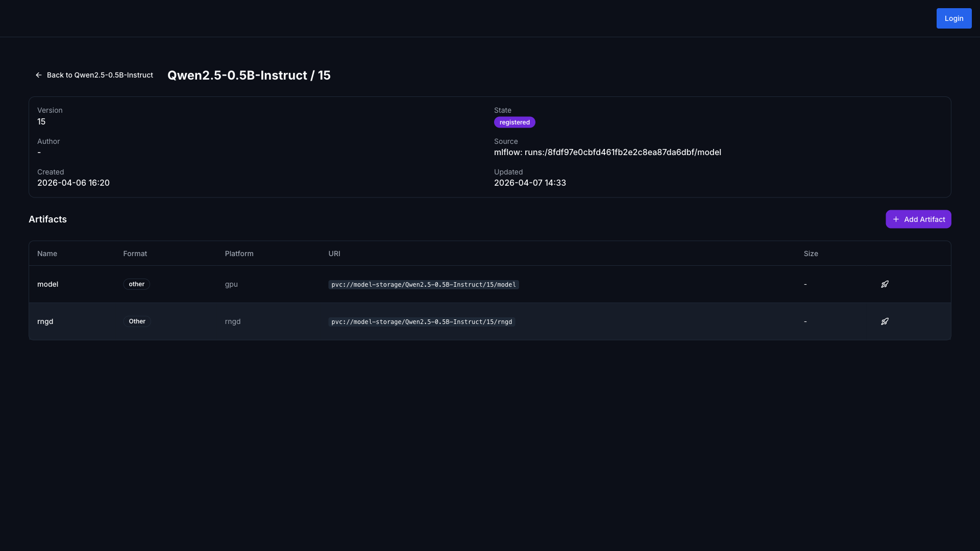Click the version number 15

point(41,121)
